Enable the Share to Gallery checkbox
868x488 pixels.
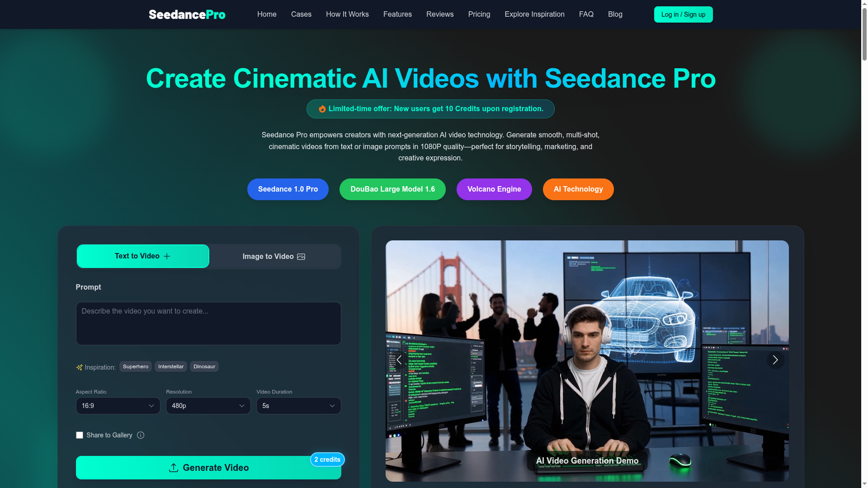[80, 435]
